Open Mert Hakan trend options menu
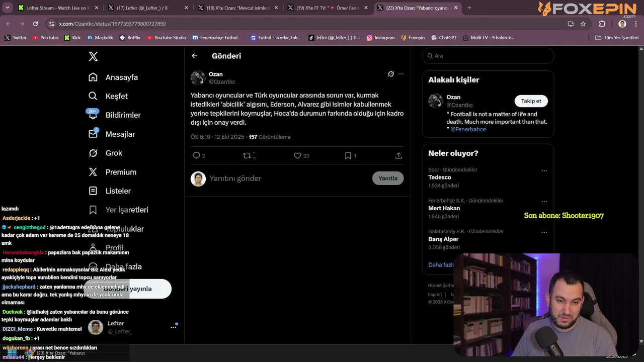This screenshot has width=644, height=362. pos(544,202)
